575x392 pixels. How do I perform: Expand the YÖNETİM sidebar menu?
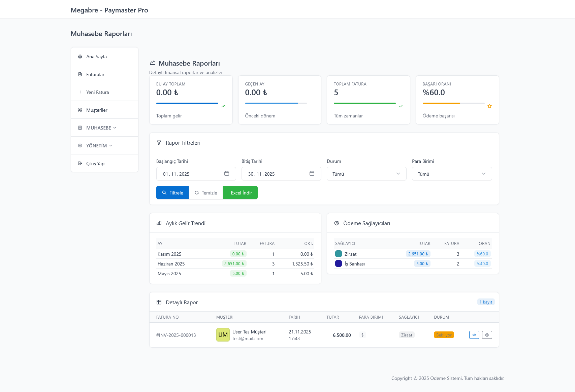tap(99, 146)
